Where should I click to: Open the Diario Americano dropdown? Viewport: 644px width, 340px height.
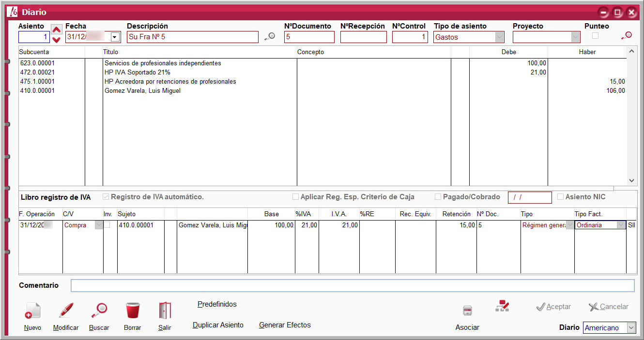631,328
